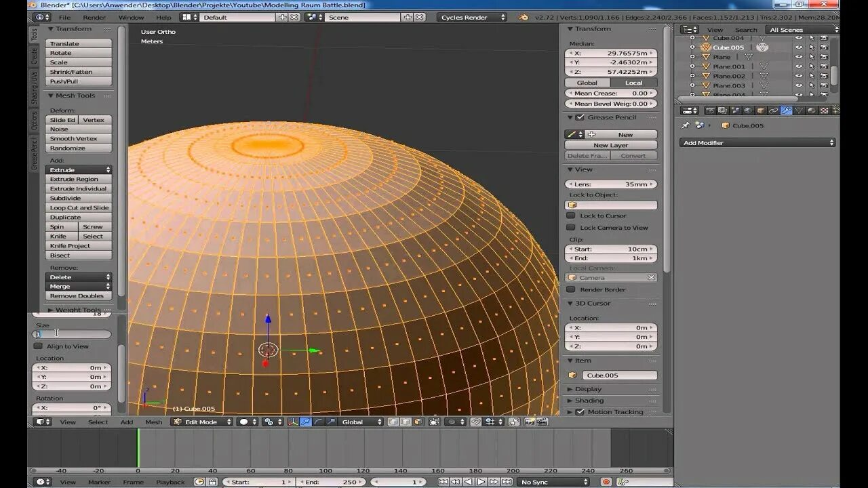Screen dimensions: 868x488
Task: Switch to the Shading/UVs tool shelf tab
Action: [33, 88]
